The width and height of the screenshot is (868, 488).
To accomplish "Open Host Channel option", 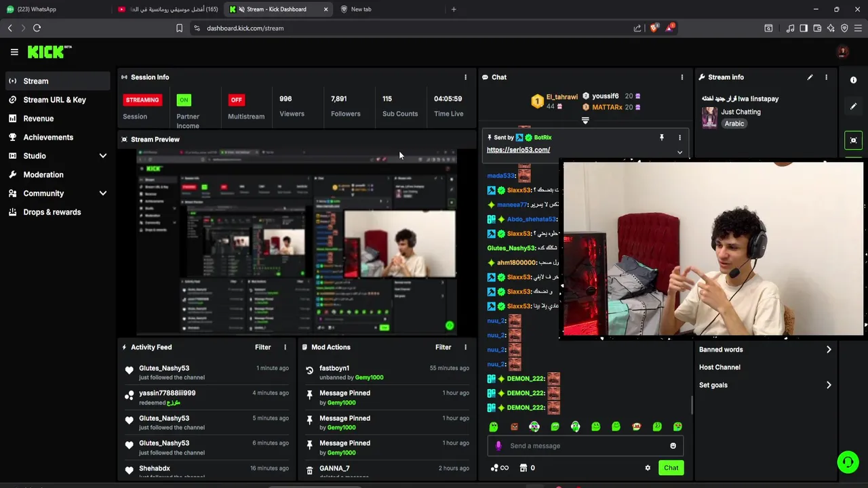I will click(719, 367).
